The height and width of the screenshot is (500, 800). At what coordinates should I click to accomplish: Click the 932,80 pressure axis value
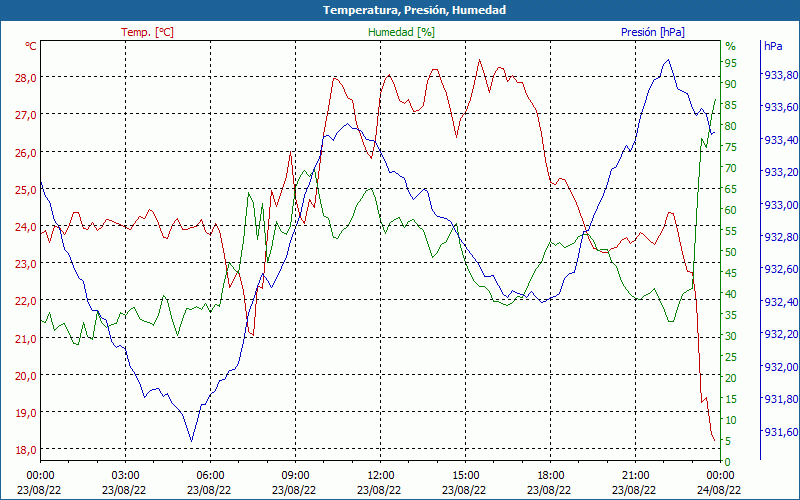point(781,237)
